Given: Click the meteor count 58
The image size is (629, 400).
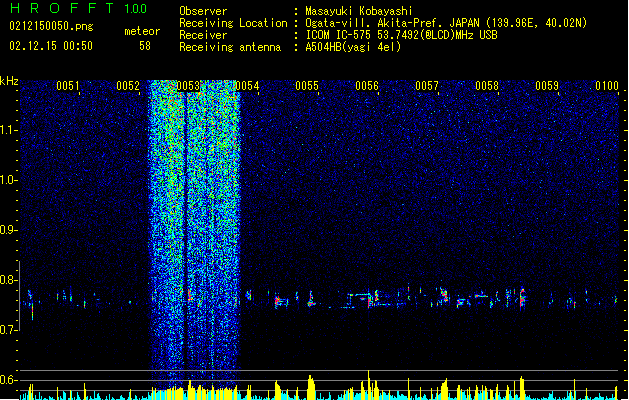Looking at the screenshot, I should pos(145,46).
